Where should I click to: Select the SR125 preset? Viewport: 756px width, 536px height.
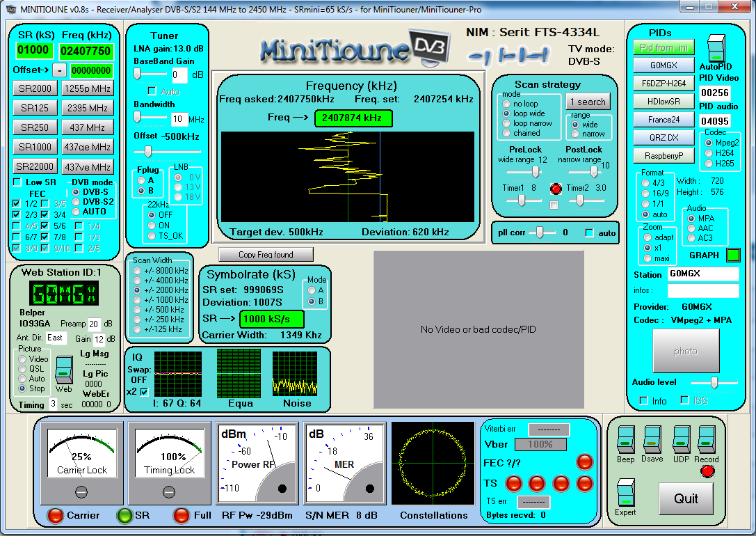(x=35, y=108)
